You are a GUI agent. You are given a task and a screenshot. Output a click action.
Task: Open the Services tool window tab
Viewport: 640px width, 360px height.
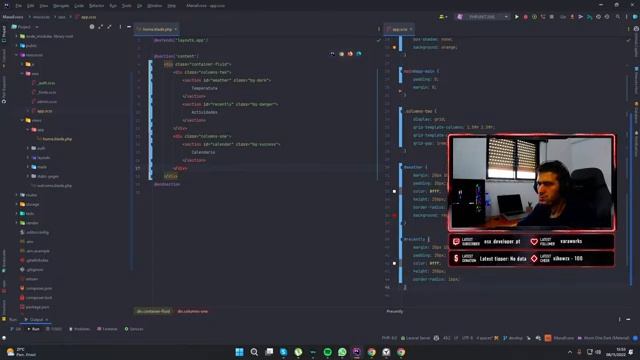point(134,329)
